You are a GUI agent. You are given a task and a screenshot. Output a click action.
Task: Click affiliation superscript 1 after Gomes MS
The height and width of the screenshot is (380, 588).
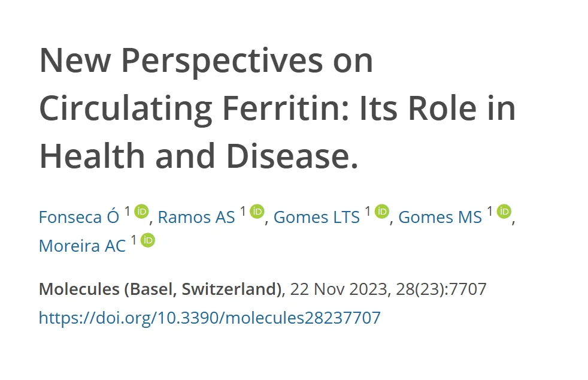point(490,212)
